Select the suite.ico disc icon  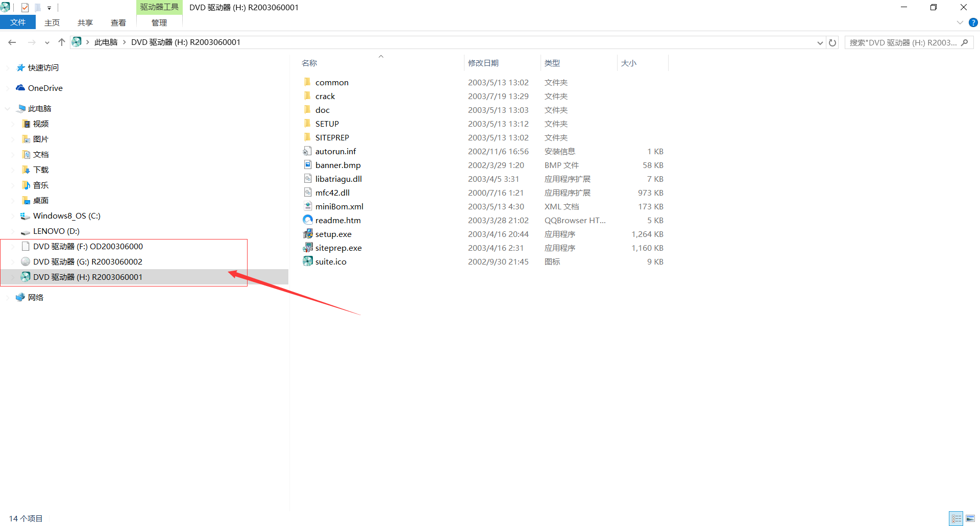pos(307,261)
